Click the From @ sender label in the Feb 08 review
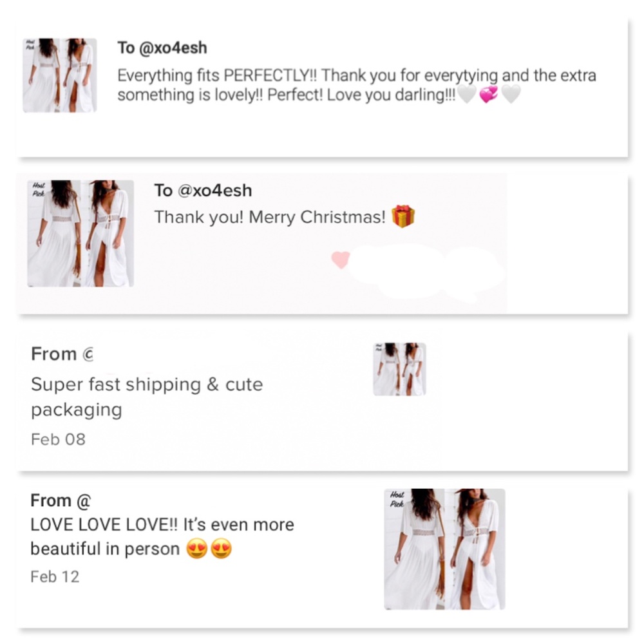Screen dimensions: 644x644 61,354
